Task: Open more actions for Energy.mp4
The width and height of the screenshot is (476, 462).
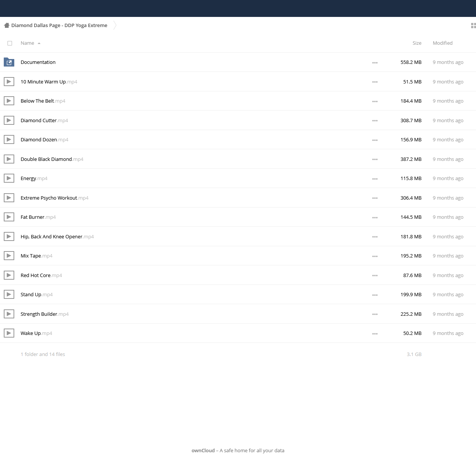Action: coord(375,179)
